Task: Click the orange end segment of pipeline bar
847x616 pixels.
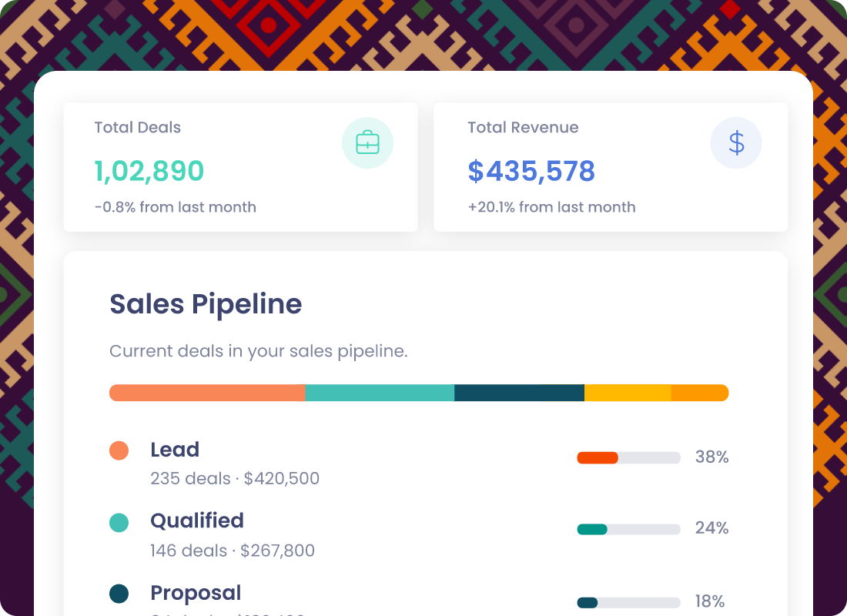Action: point(699,393)
